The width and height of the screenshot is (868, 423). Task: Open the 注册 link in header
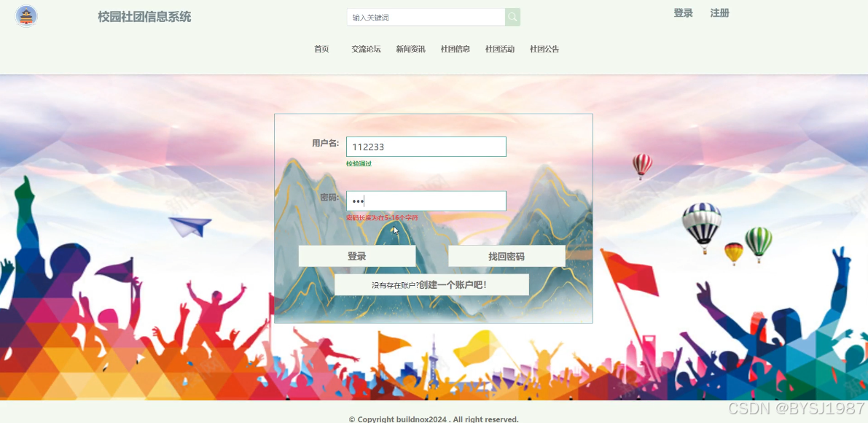(x=719, y=13)
